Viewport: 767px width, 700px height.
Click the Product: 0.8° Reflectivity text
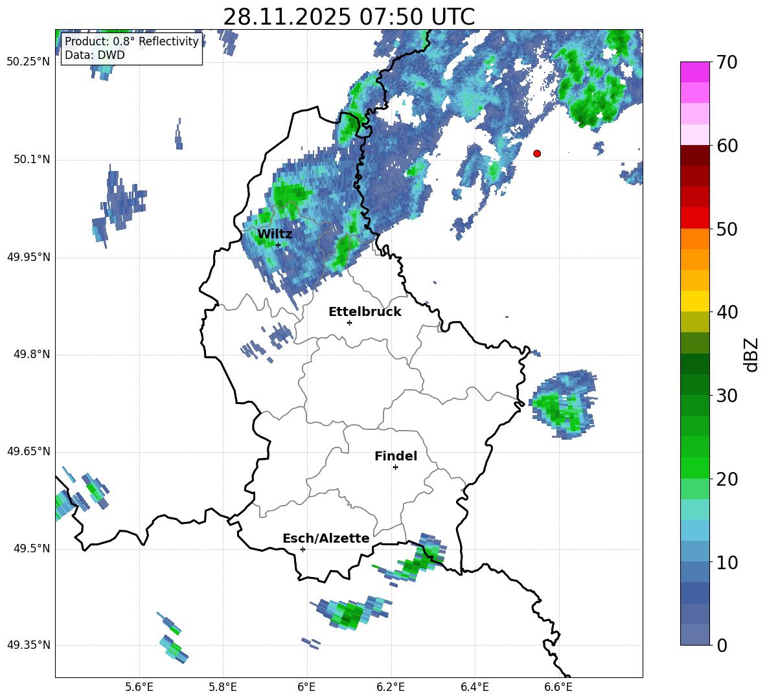(x=132, y=41)
